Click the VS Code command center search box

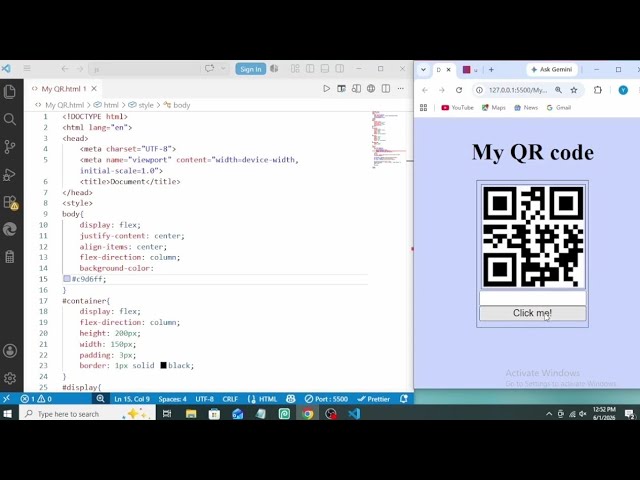(x=143, y=69)
